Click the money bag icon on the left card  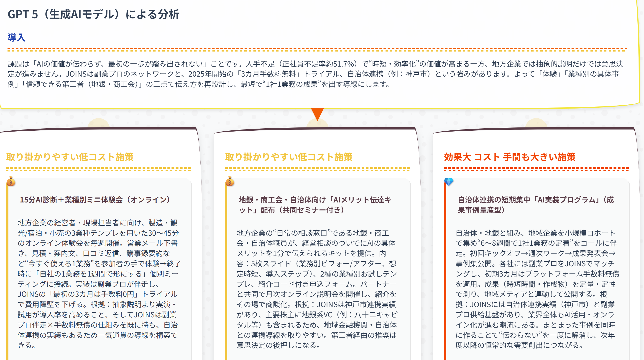point(11,181)
